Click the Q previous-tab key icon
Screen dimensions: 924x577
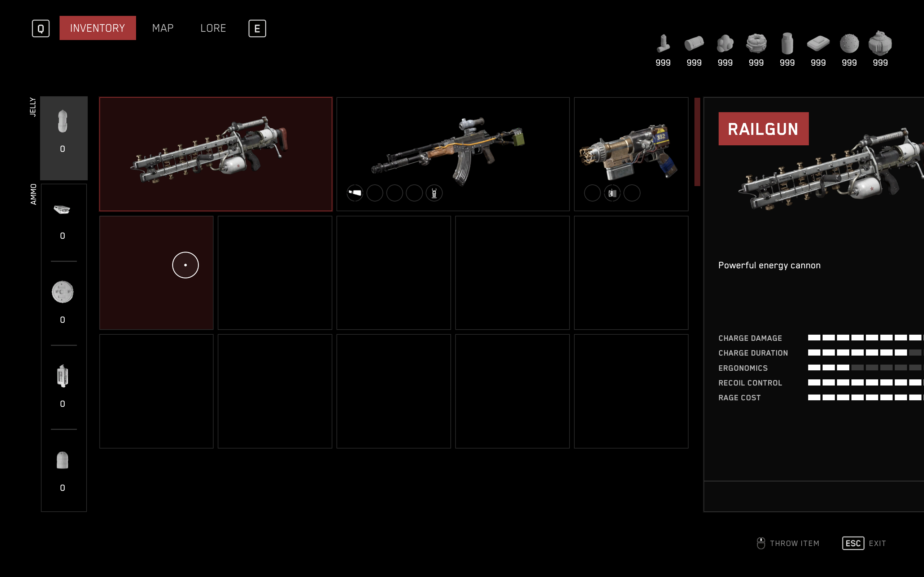pyautogui.click(x=40, y=28)
